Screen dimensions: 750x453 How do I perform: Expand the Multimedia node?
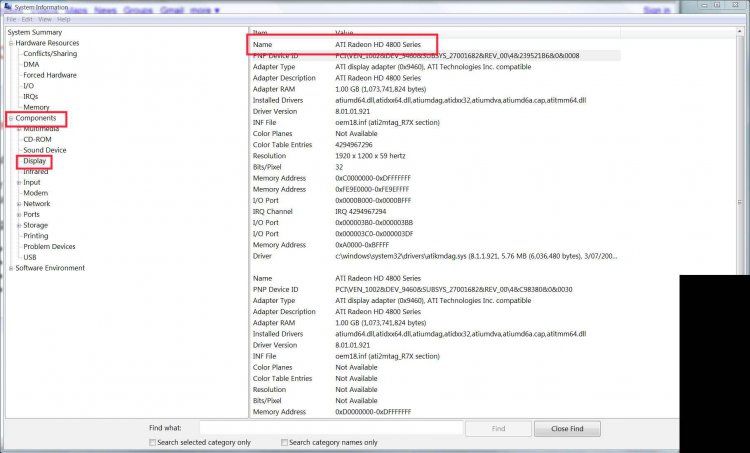(x=19, y=129)
